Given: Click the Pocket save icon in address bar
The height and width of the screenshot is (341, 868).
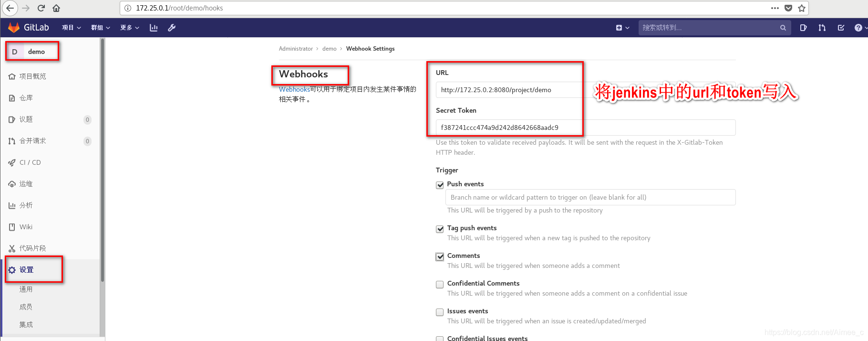Looking at the screenshot, I should coord(788,8).
